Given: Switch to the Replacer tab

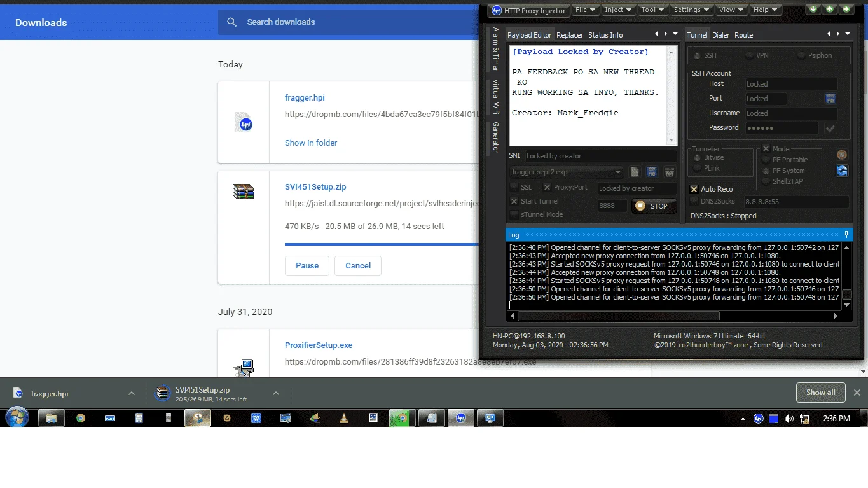Looking at the screenshot, I should click(570, 35).
